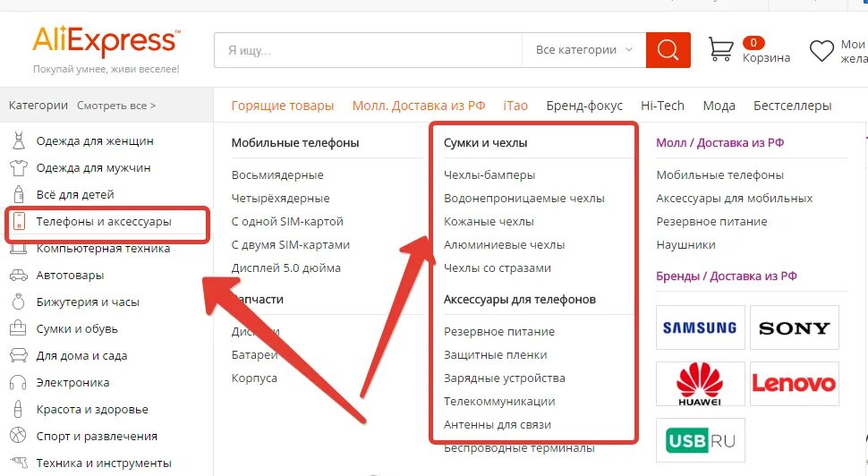
Task: Open the Мода tab
Action: (719, 106)
